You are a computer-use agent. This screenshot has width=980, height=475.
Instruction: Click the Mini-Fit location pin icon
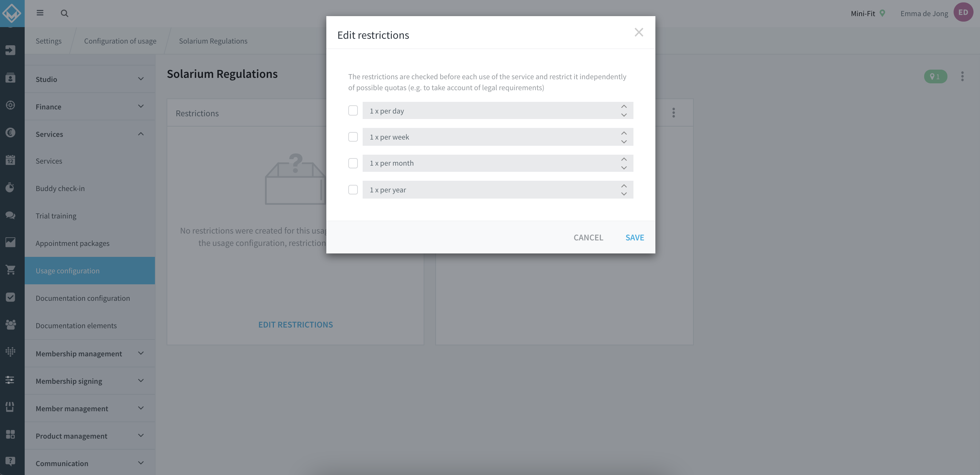pos(882,13)
